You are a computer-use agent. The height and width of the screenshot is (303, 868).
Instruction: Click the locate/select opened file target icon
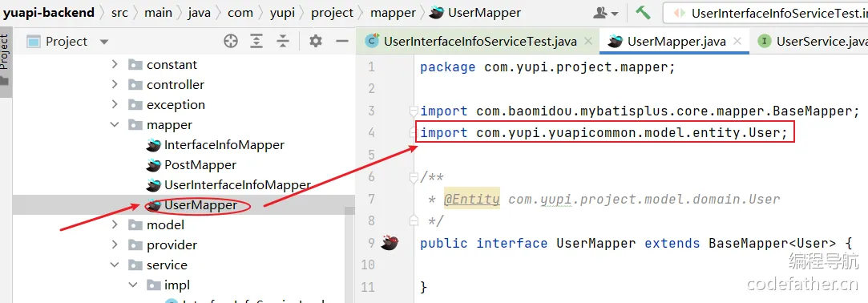point(230,41)
